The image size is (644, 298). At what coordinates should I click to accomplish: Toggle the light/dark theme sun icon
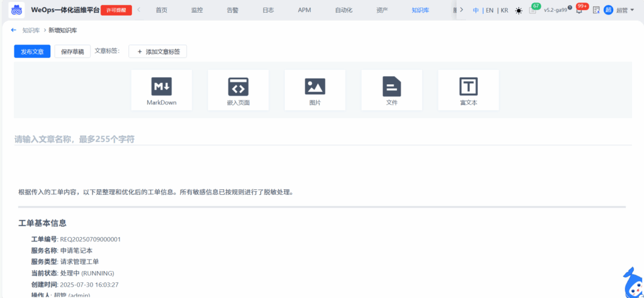pos(518,10)
